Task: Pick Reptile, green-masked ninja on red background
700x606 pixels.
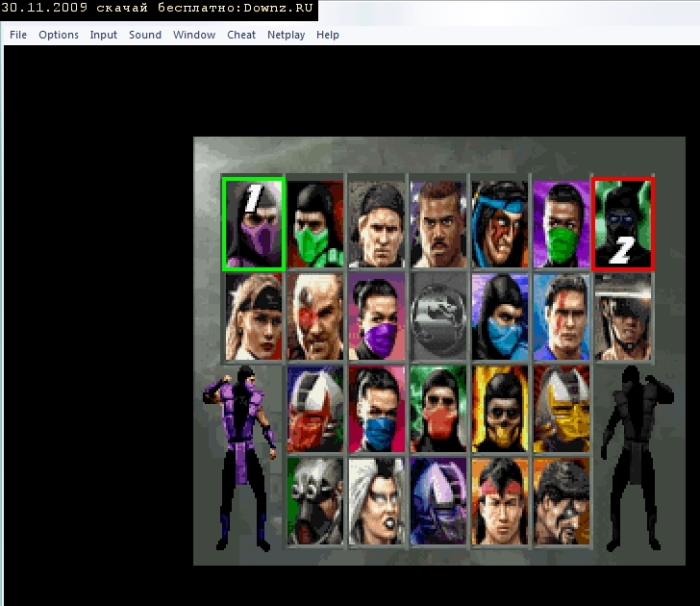Action: [315, 224]
